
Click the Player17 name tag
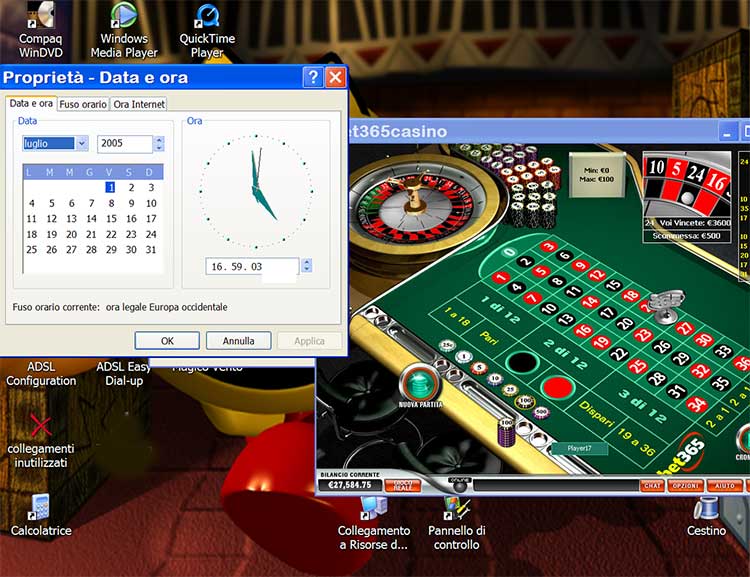579,448
